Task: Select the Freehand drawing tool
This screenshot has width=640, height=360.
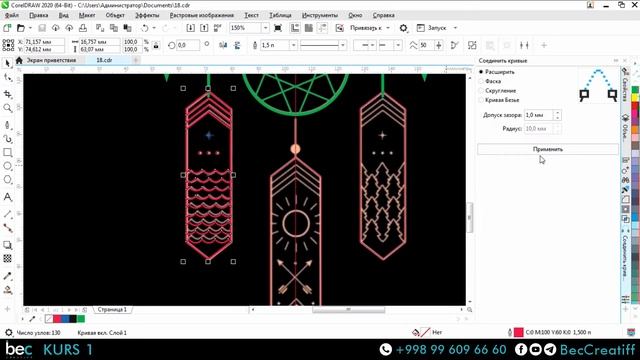Action: [x=7, y=125]
